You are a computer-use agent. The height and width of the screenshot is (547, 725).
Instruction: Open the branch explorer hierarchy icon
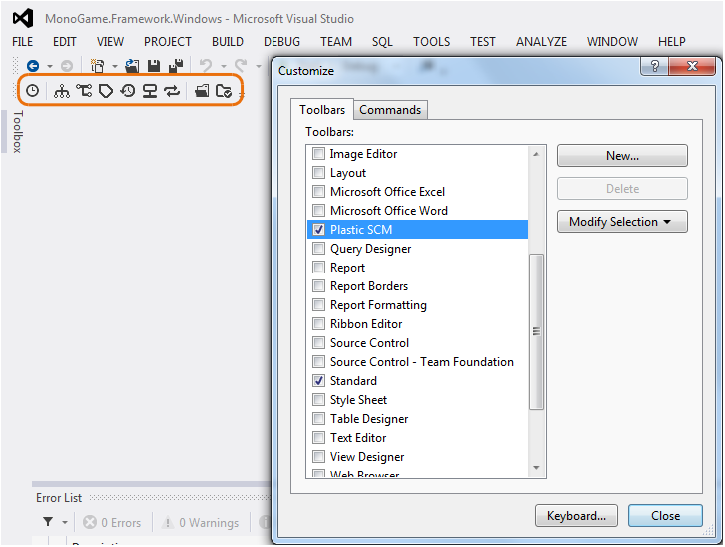tap(62, 91)
